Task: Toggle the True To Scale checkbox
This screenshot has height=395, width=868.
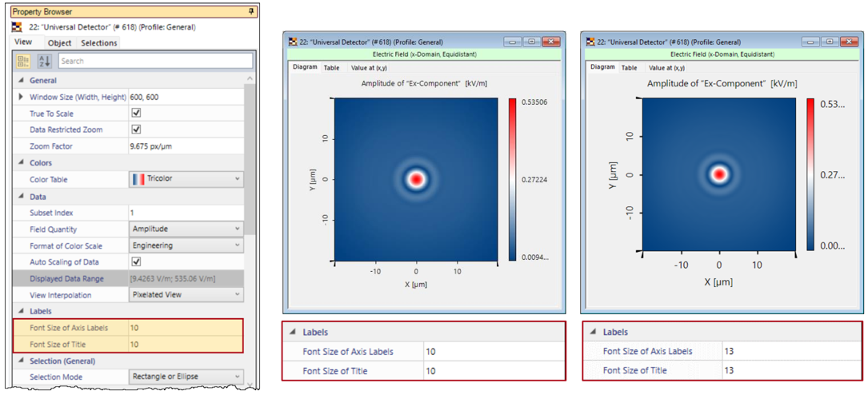Action: tap(137, 113)
